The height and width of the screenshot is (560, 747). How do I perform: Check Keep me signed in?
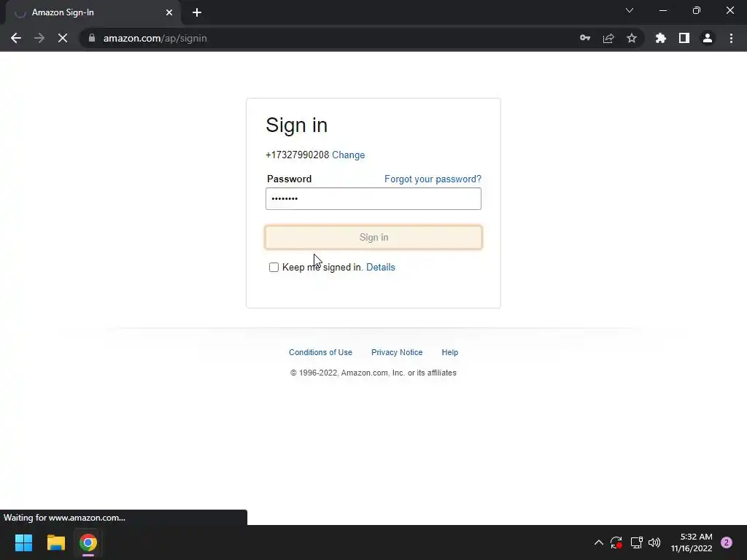tap(274, 267)
